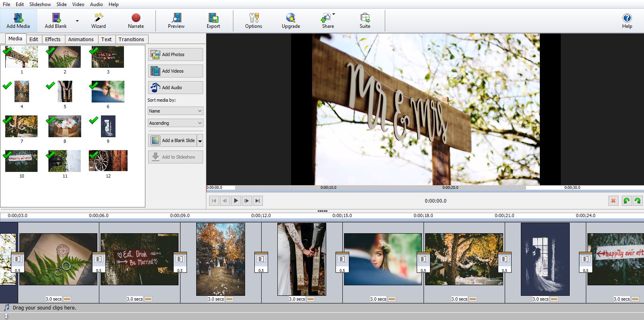Viewport: 644px width, 320px height.
Task: Open the Slide menu
Action: 61,4
